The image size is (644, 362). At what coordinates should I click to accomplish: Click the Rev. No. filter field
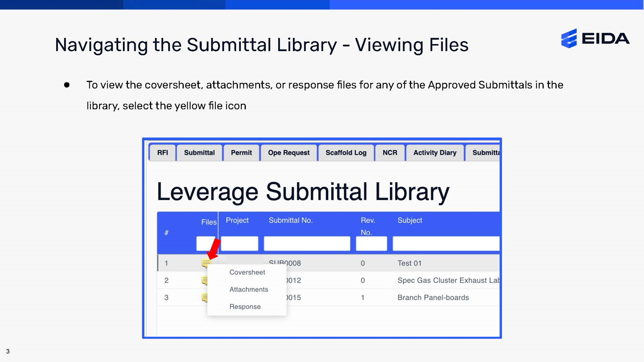[x=371, y=243]
